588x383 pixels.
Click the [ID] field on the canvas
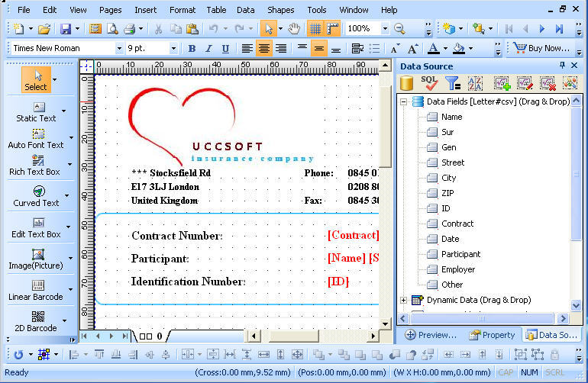click(x=338, y=282)
